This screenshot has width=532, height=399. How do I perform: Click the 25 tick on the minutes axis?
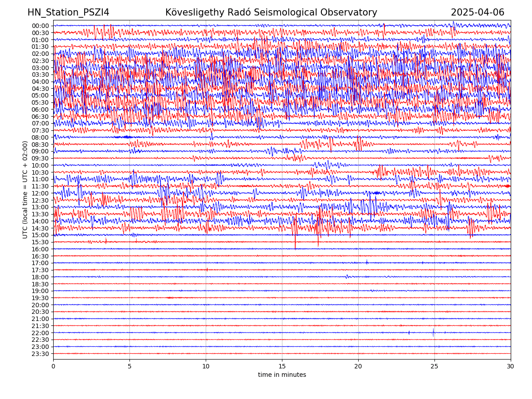[x=434, y=366]
